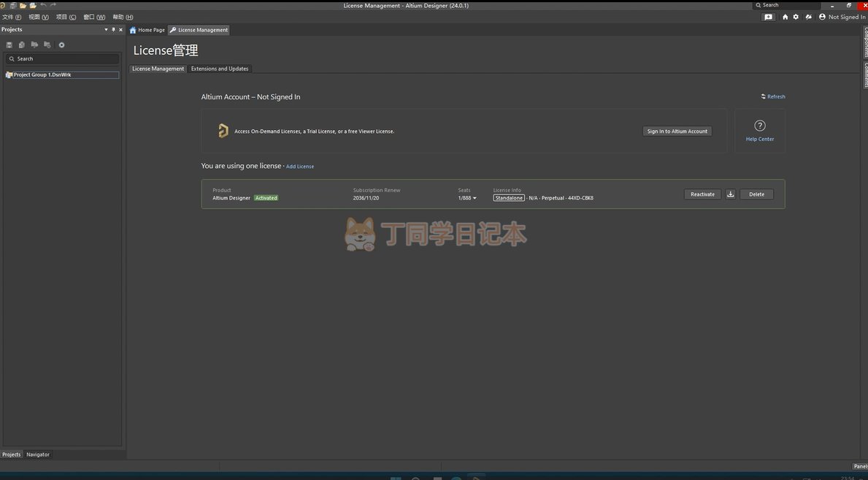Open the 文件 (F) menu
The height and width of the screenshot is (480, 868).
pyautogui.click(x=12, y=18)
